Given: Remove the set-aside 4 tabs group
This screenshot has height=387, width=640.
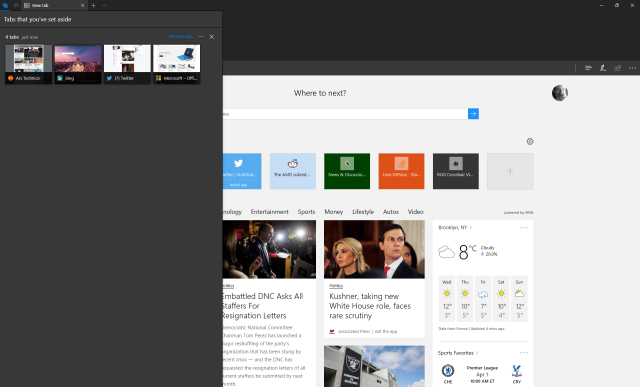Looking at the screenshot, I should click(x=211, y=37).
